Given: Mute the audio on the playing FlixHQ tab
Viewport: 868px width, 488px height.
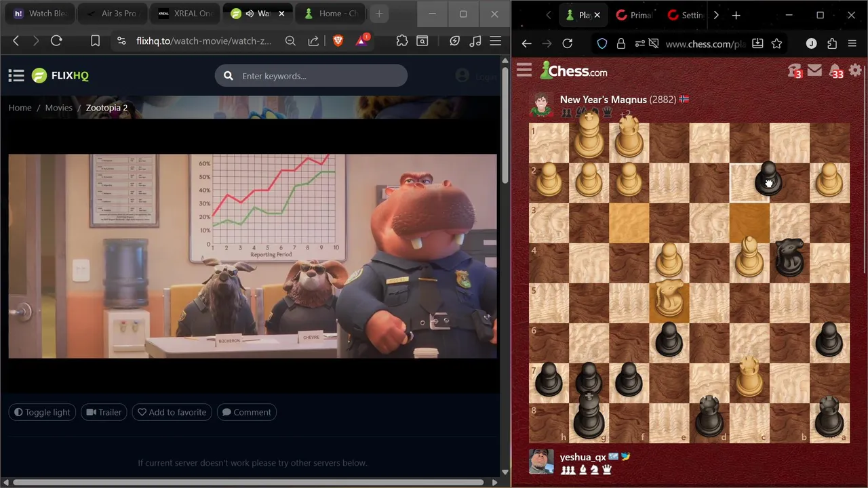Looking at the screenshot, I should tap(250, 14).
